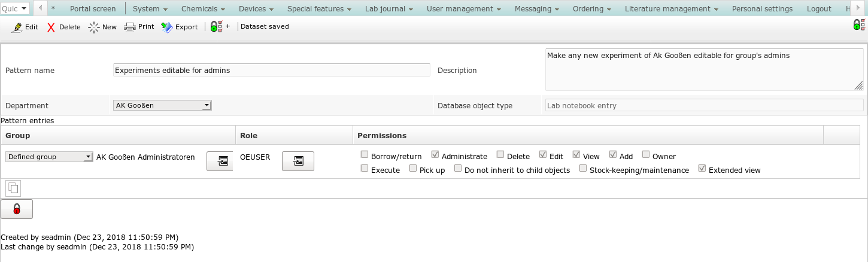The width and height of the screenshot is (868, 262).
Task: Open the Chemicals menu
Action: 204,8
